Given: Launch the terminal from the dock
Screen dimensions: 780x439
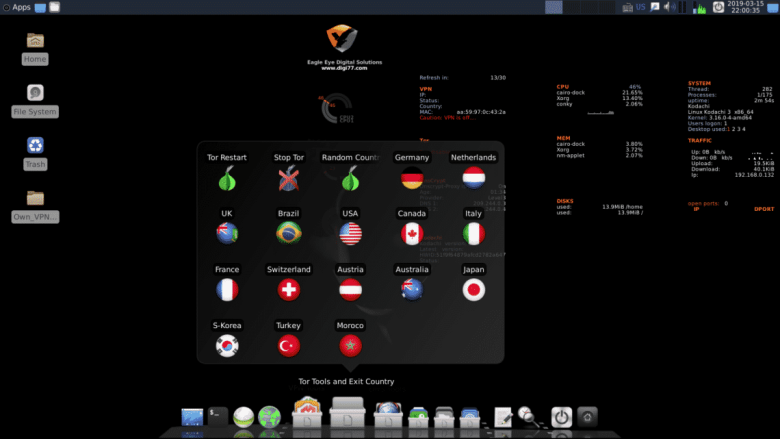Looking at the screenshot, I should pyautogui.click(x=218, y=415).
